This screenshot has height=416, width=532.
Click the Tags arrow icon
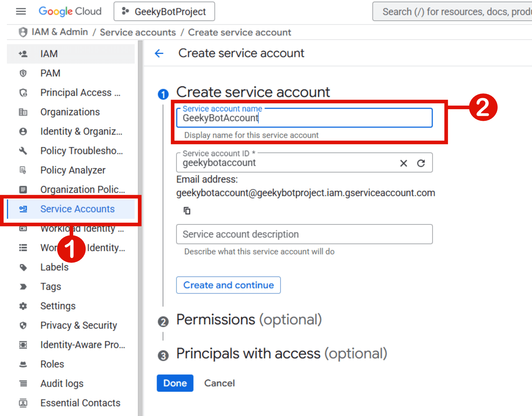[x=23, y=287]
